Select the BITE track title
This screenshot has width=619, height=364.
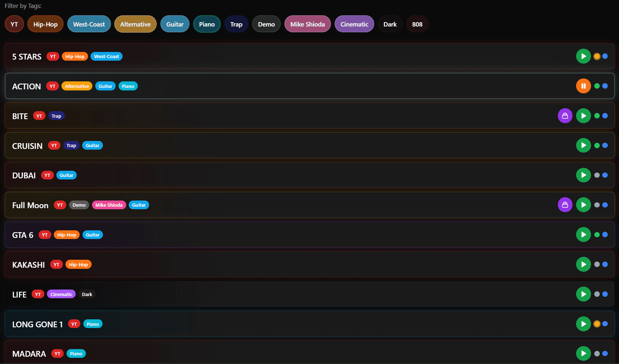coord(20,116)
